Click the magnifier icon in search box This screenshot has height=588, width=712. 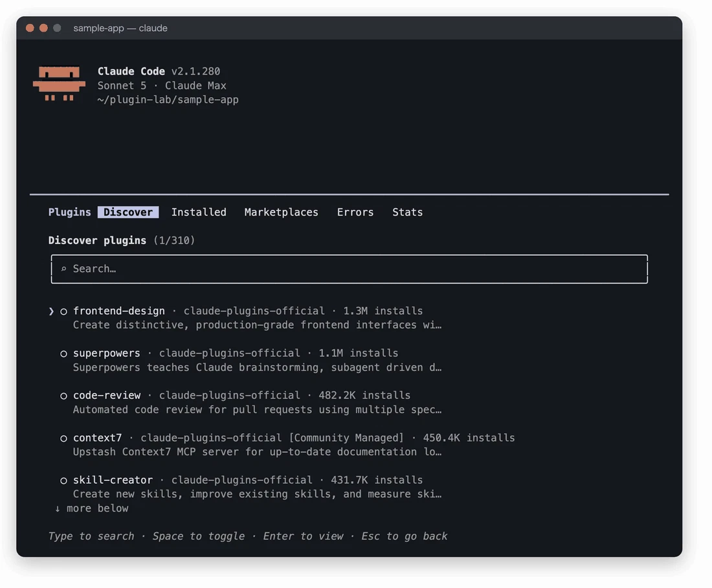click(x=64, y=269)
